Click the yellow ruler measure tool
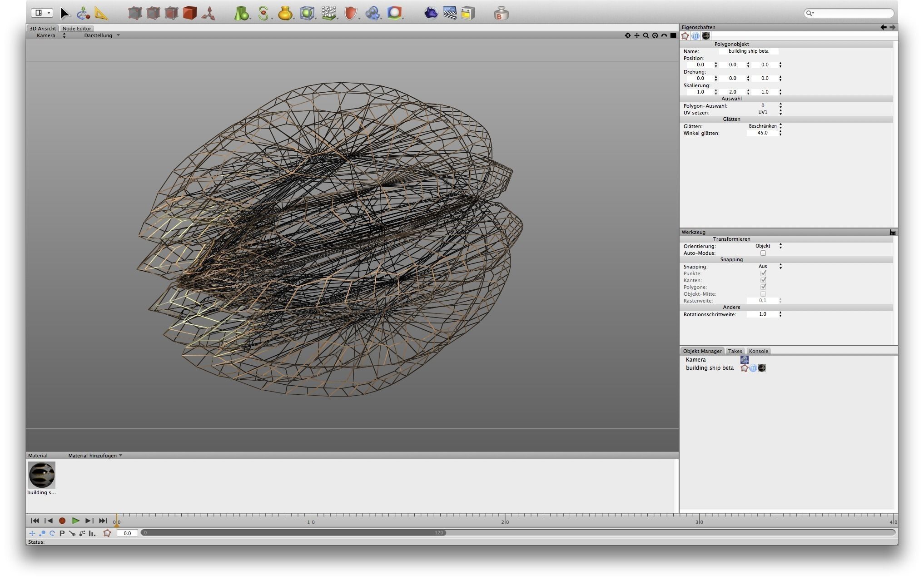Screen dimensions: 924x581 (101, 14)
